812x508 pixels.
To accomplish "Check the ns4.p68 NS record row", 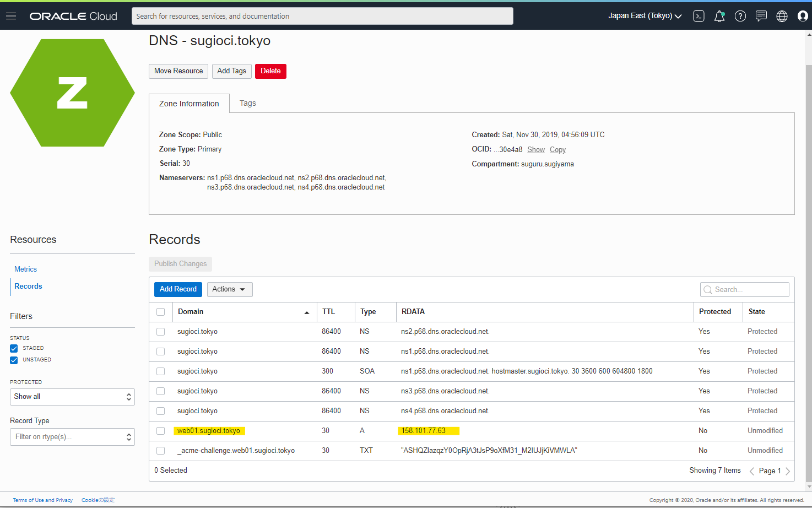I will pos(161,411).
